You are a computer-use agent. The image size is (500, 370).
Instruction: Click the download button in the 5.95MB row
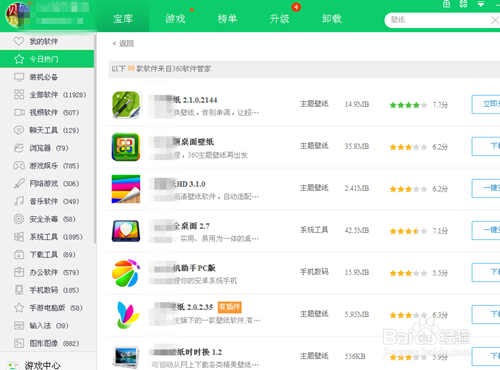[x=486, y=314]
